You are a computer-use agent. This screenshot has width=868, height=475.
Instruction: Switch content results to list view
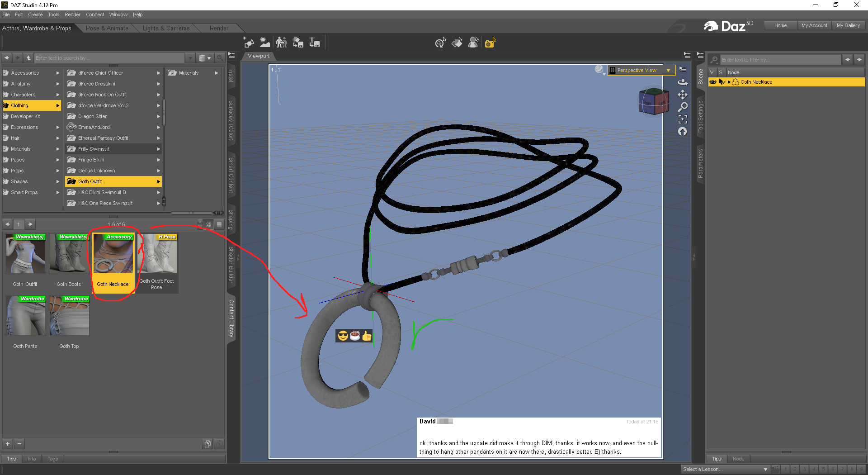click(219, 224)
